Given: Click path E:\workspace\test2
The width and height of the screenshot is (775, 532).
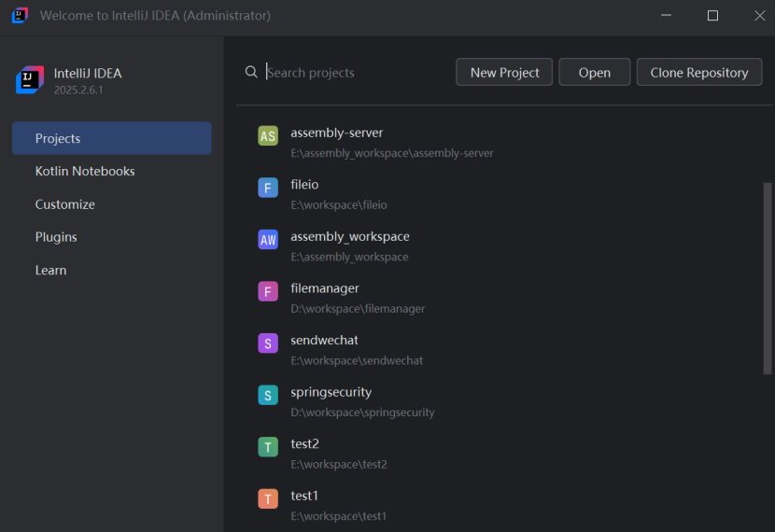Looking at the screenshot, I should click(x=339, y=464).
